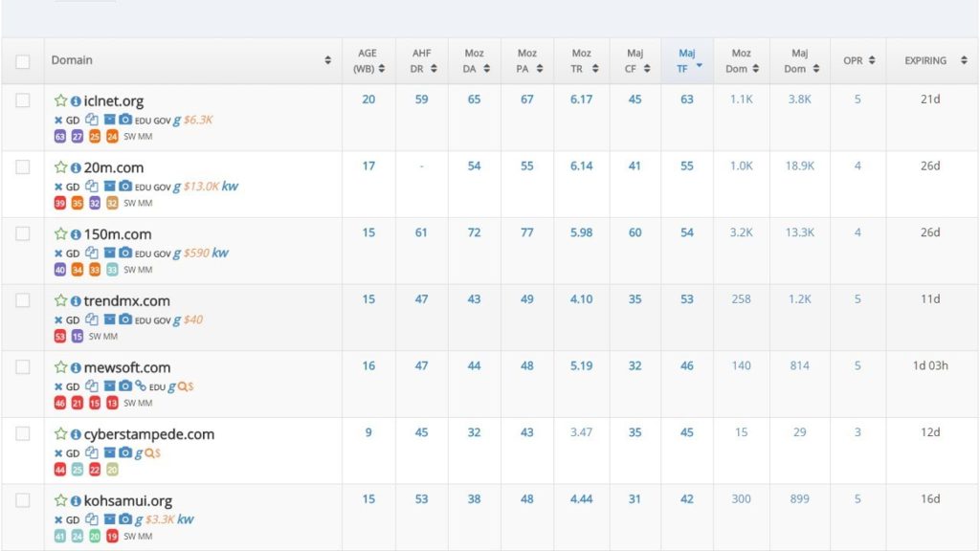Mark kohsamui.org with the star icon
The image size is (980, 551).
coord(60,500)
